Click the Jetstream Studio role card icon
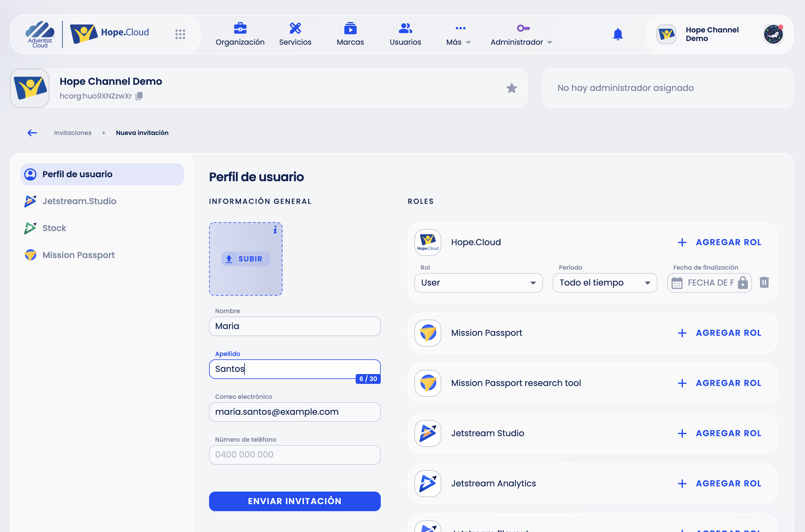The height and width of the screenshot is (532, 805). tap(428, 433)
